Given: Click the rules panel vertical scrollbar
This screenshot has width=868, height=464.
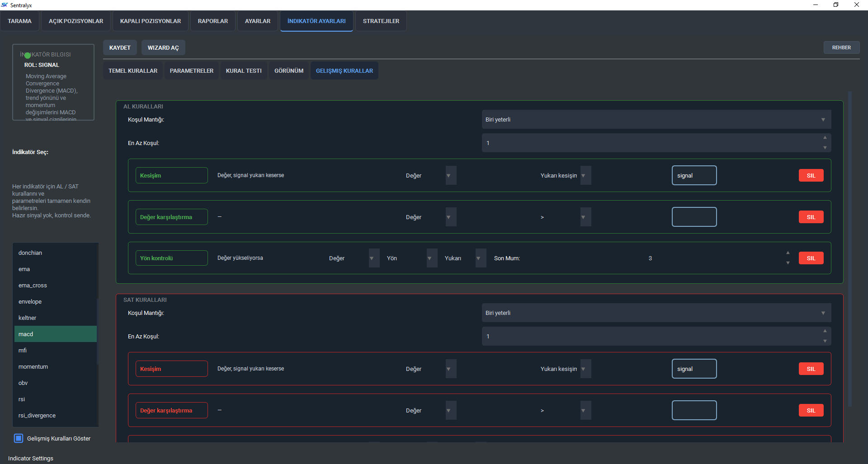Looking at the screenshot, I should 850,248.
